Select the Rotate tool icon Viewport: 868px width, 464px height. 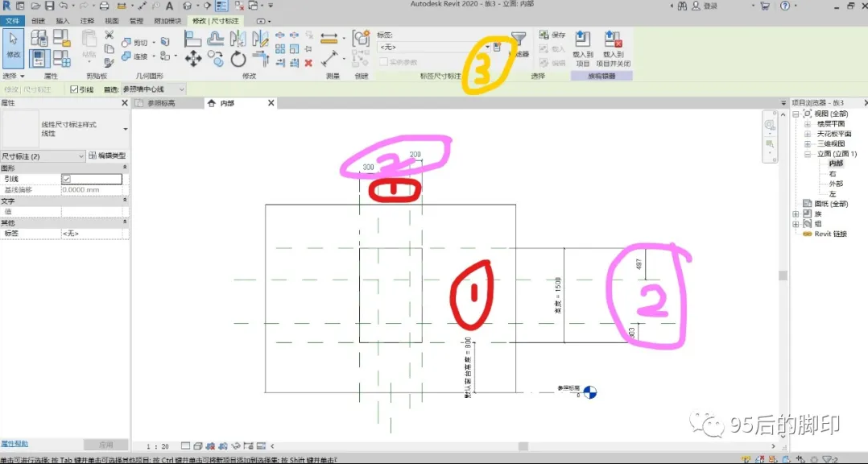point(238,58)
